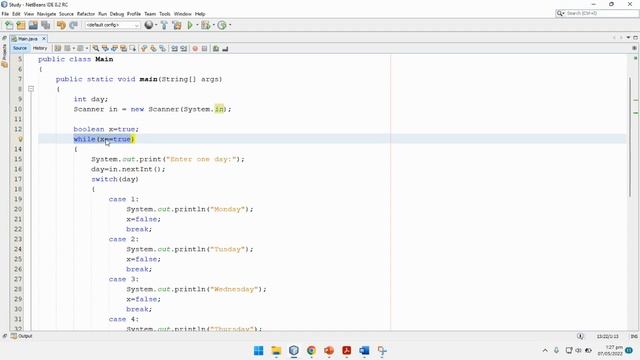This screenshot has height=360, width=640.
Task: Click the Comment editor toolbar icon
Action: click(216, 49)
